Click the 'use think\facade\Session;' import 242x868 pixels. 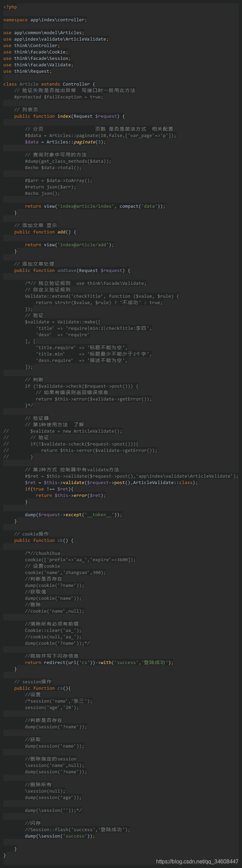(37, 59)
